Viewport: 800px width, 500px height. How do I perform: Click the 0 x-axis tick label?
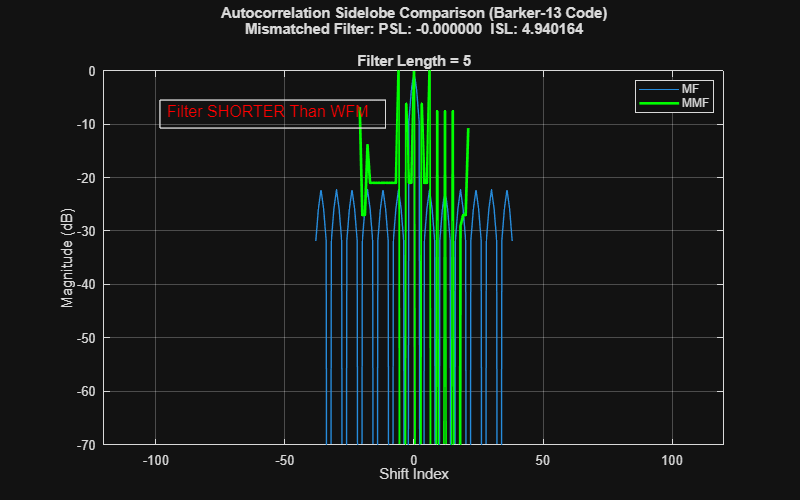pos(414,460)
